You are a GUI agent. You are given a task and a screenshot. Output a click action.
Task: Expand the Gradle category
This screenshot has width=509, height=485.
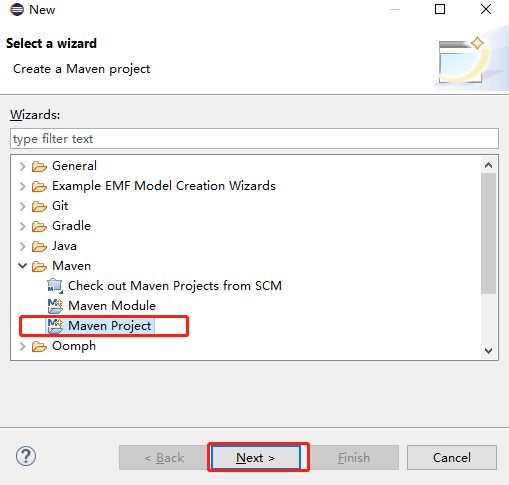point(22,226)
